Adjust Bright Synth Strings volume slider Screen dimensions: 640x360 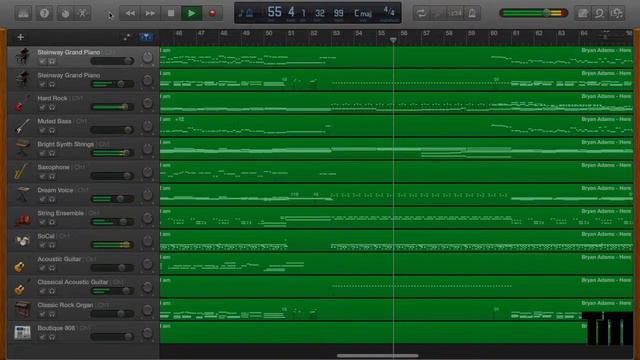point(112,153)
